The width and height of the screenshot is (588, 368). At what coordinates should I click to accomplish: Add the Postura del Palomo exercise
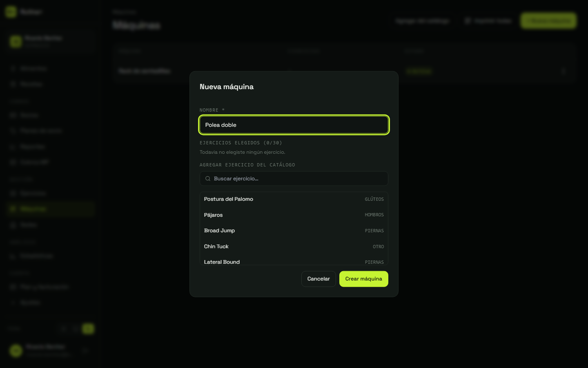point(294,199)
